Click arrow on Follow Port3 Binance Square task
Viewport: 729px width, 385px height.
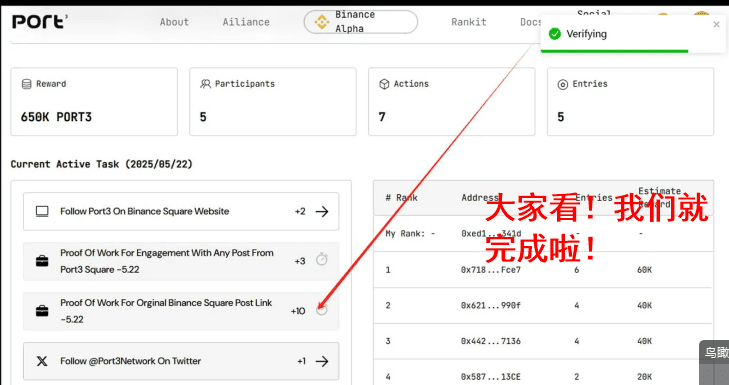(x=322, y=212)
